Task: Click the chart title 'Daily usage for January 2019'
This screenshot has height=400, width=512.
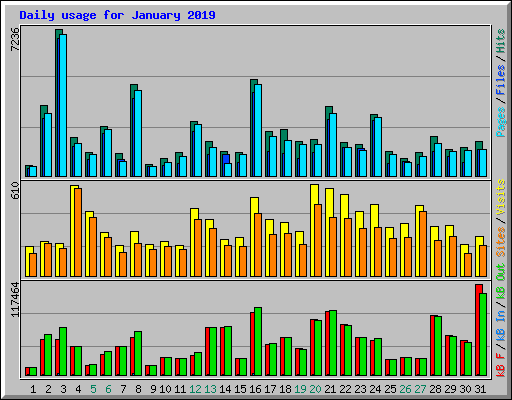Action: point(117,15)
